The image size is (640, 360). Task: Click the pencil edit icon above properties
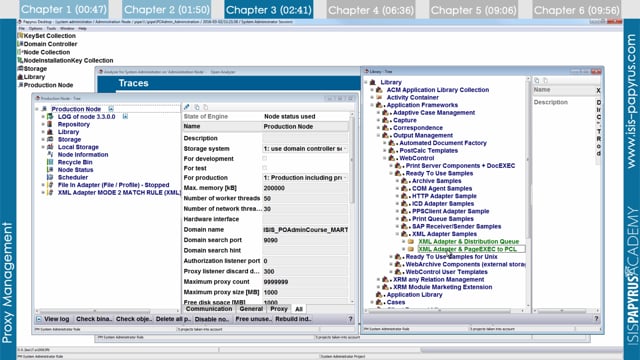point(187,107)
